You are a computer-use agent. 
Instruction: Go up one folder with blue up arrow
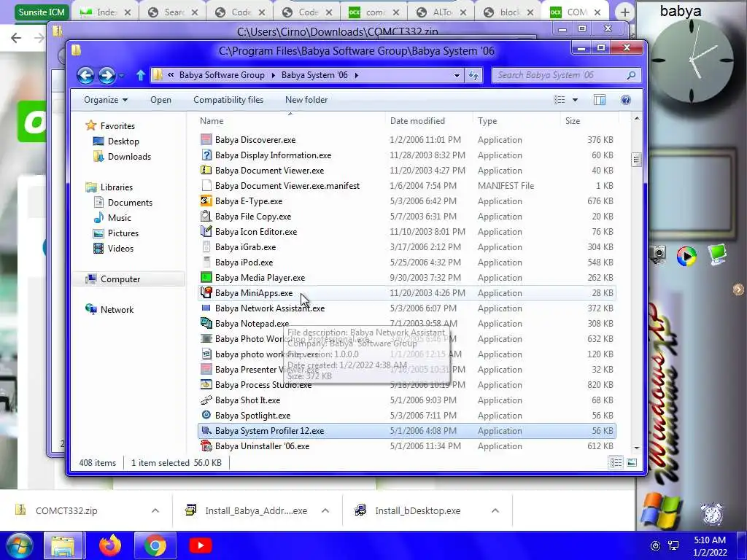point(141,75)
